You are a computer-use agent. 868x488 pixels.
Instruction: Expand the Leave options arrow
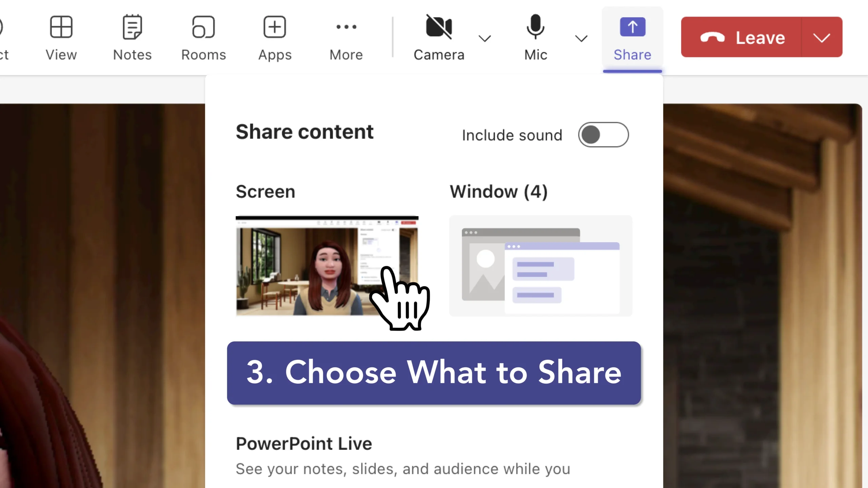click(x=822, y=37)
